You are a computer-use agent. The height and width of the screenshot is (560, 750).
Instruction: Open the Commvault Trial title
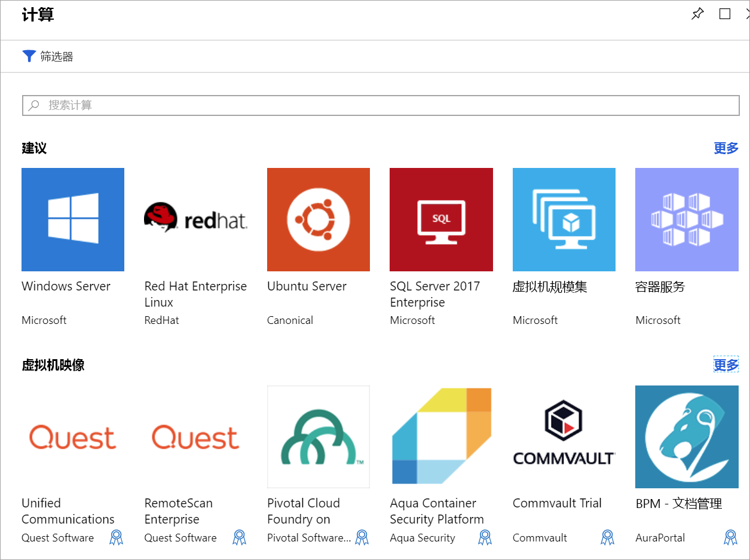pos(557,503)
